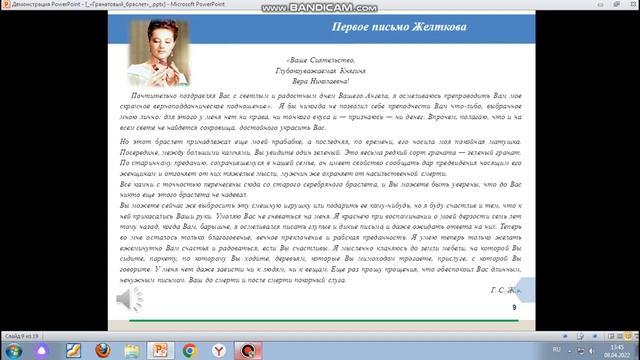The width and height of the screenshot is (640, 360).
Task: Click the speaker audio icon on the slide
Action: [x=129, y=299]
